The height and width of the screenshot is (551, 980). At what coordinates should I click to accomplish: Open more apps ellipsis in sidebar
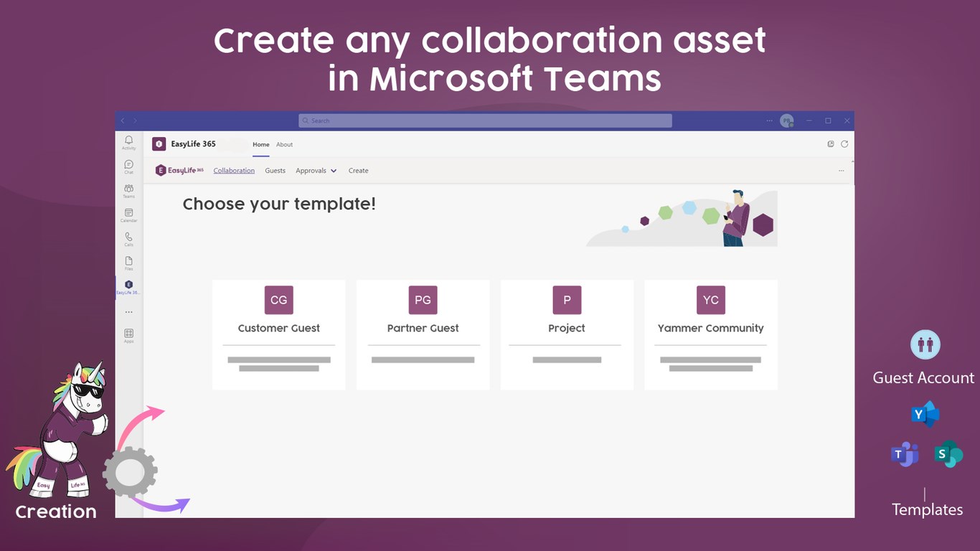tap(128, 312)
